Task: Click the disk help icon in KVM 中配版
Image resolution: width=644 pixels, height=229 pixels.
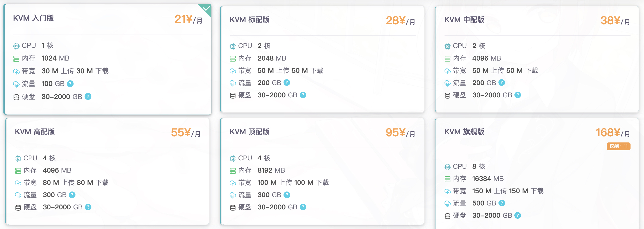Action: (x=518, y=95)
